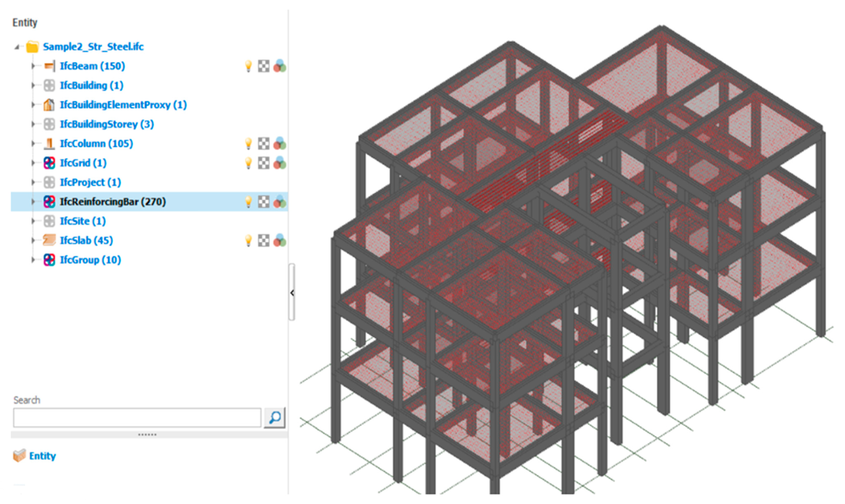Click the IfcColumn column icon
Viewport: 845px width, 504px height.
click(49, 143)
